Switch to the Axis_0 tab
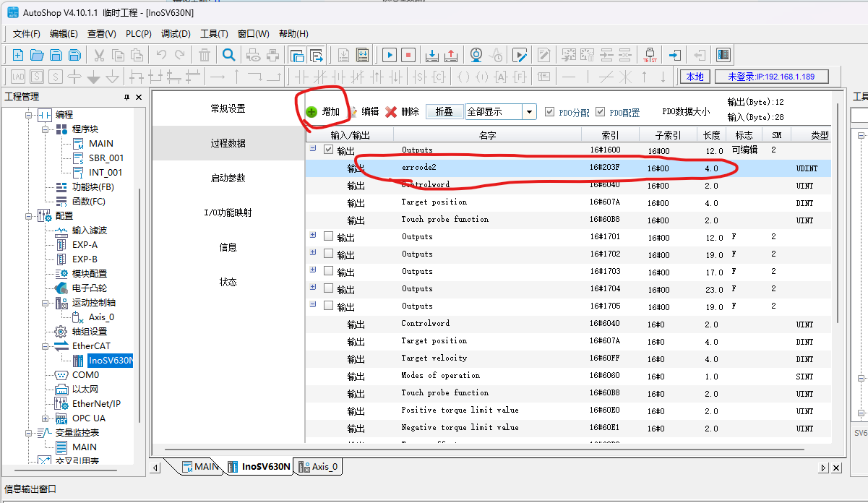Viewport: 868px width, 503px height. pyautogui.click(x=318, y=467)
